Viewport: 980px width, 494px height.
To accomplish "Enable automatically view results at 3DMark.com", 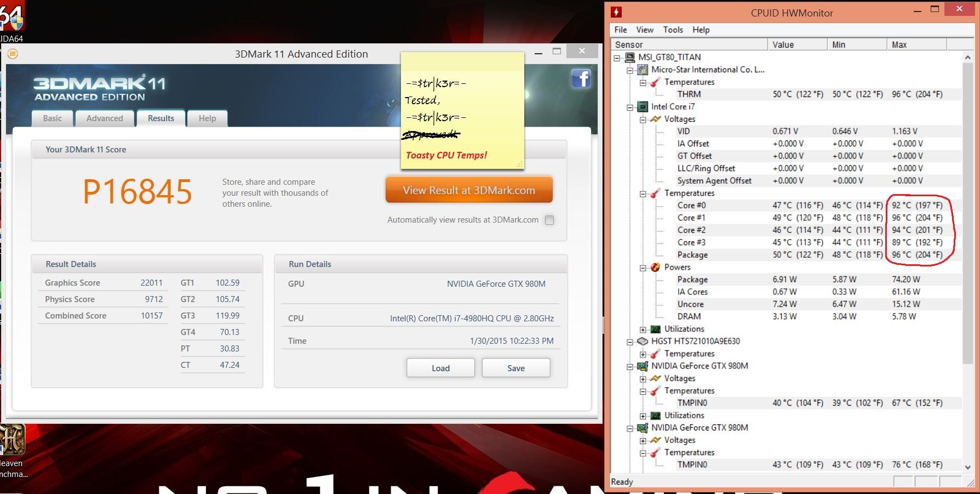I will pyautogui.click(x=549, y=220).
